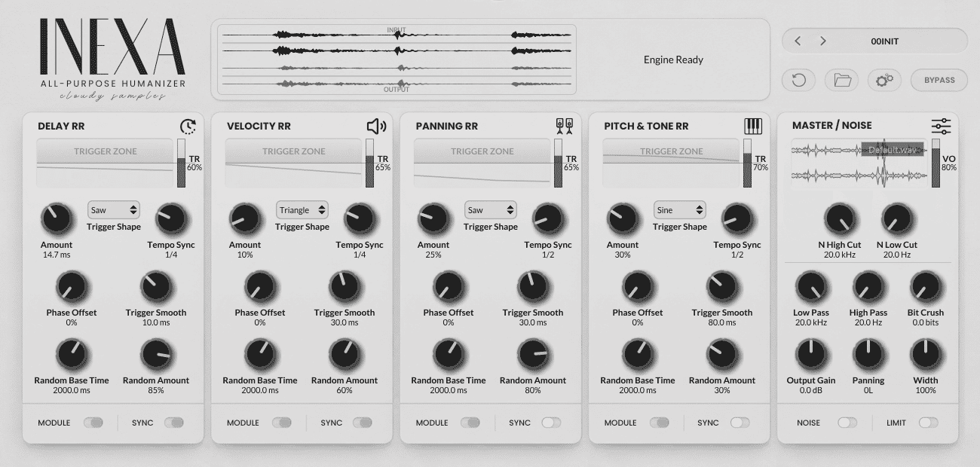
Task: Click the Velocity RR speaker icon
Action: point(376,127)
